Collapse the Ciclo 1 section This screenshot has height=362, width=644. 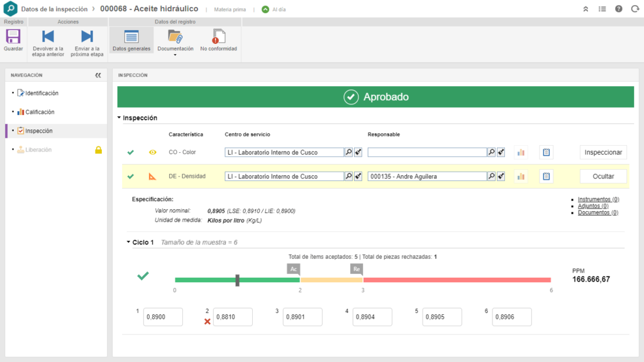click(128, 242)
